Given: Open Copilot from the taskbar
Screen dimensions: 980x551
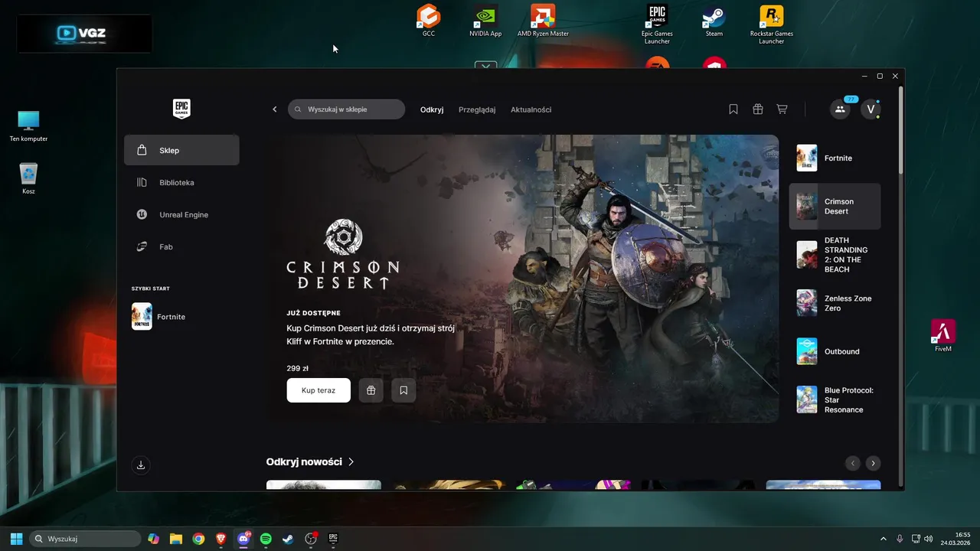Looking at the screenshot, I should (154, 539).
